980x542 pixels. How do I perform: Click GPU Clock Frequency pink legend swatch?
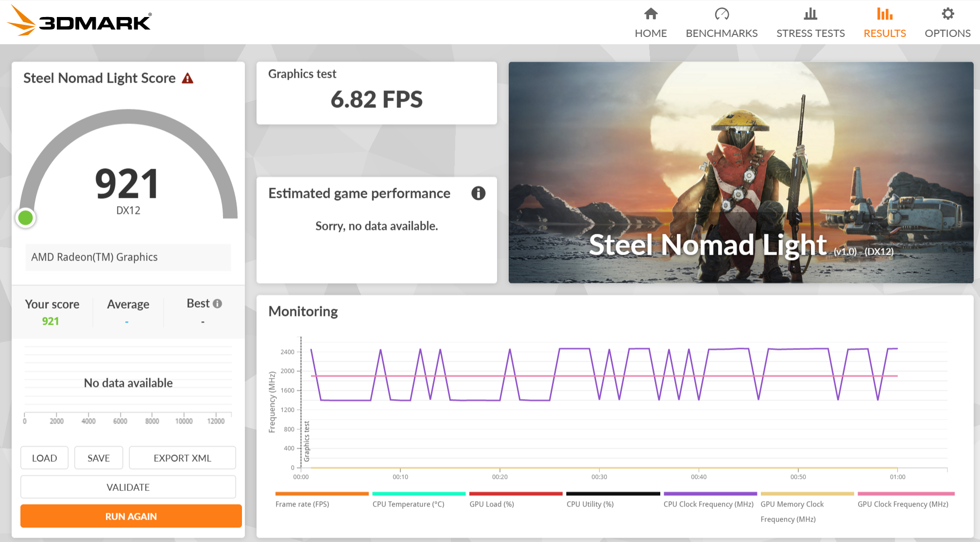click(906, 494)
